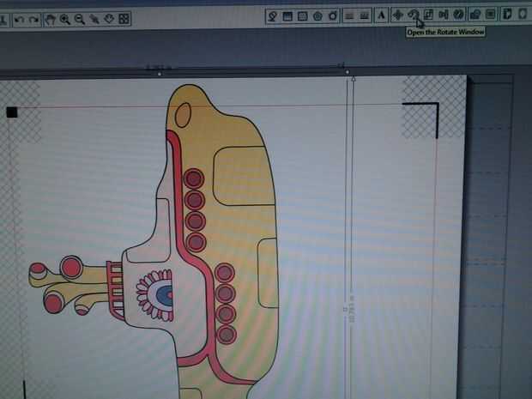Click the Redo arrow icon
The width and height of the screenshot is (532, 399).
coord(33,20)
